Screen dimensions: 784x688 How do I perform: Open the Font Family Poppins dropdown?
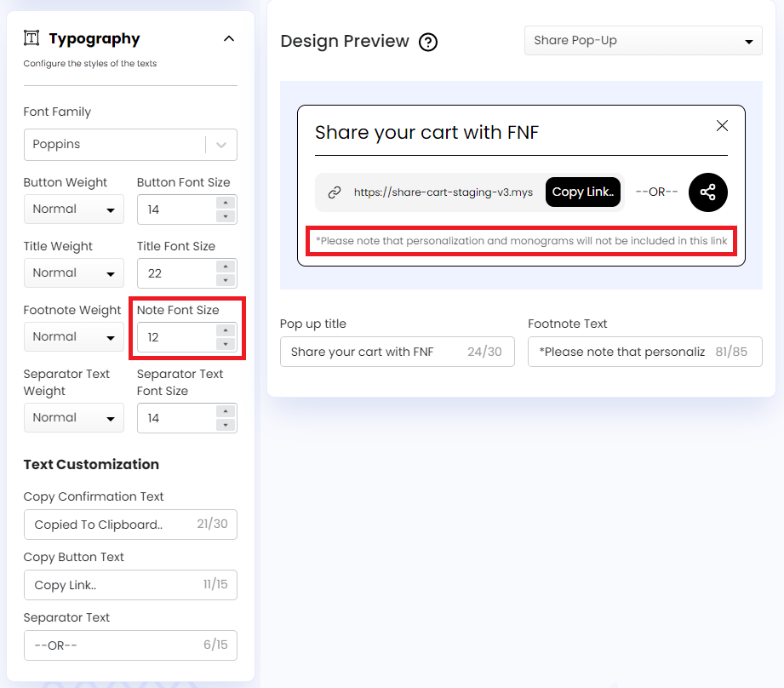[x=129, y=145]
